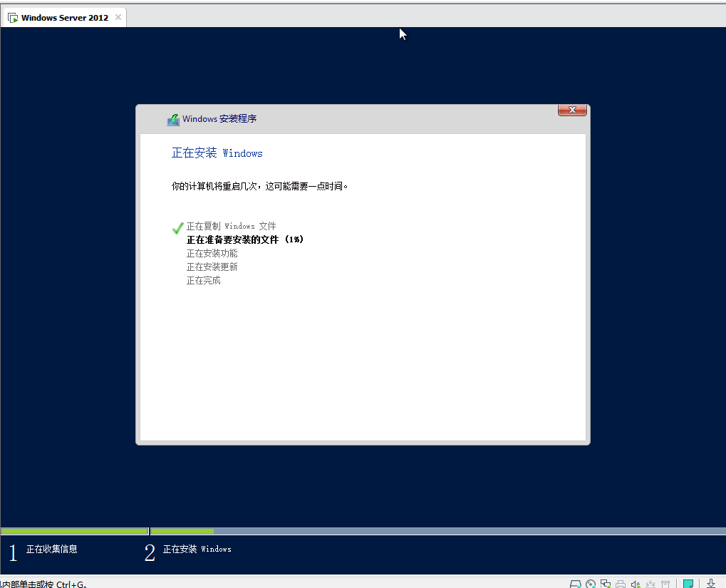Image resolution: width=726 pixels, height=588 pixels.
Task: Select the Windows Server 2012 tab
Action: point(64,18)
